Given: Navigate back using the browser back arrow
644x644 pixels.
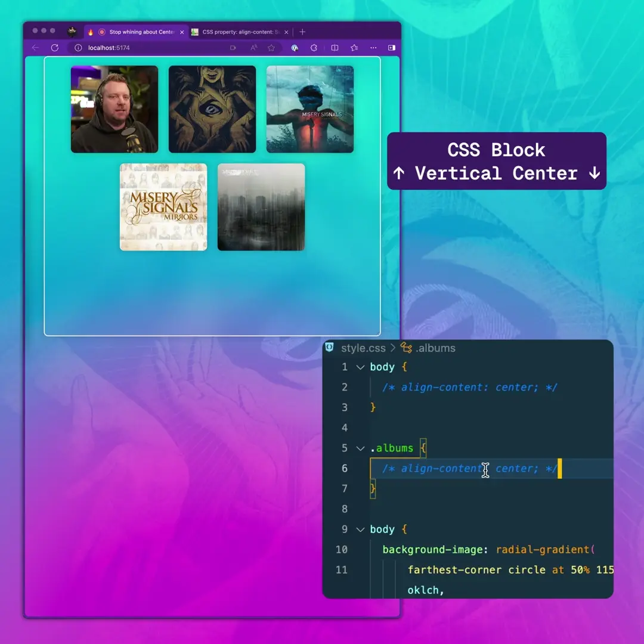Looking at the screenshot, I should pos(36,48).
